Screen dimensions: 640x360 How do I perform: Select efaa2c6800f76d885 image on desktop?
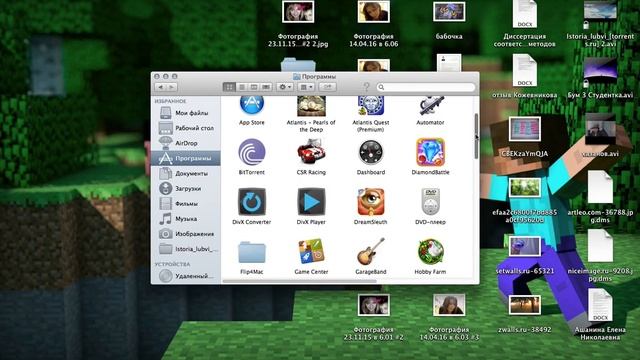point(524,187)
